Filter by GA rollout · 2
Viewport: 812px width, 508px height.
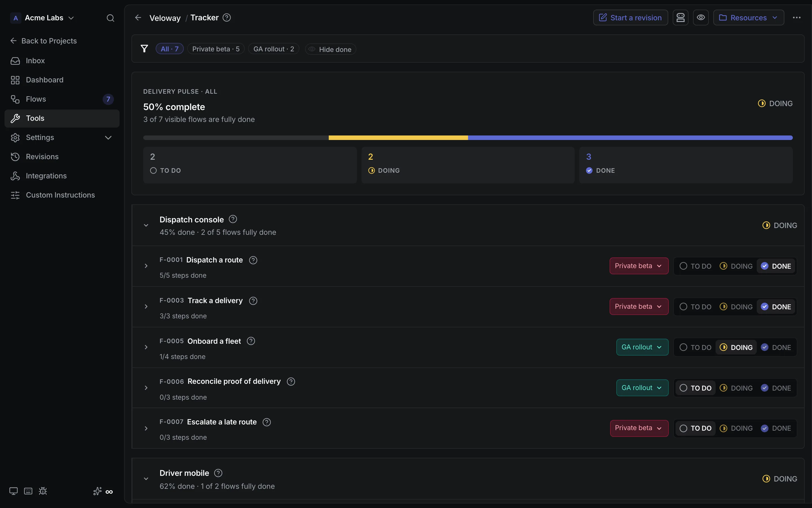coord(273,49)
